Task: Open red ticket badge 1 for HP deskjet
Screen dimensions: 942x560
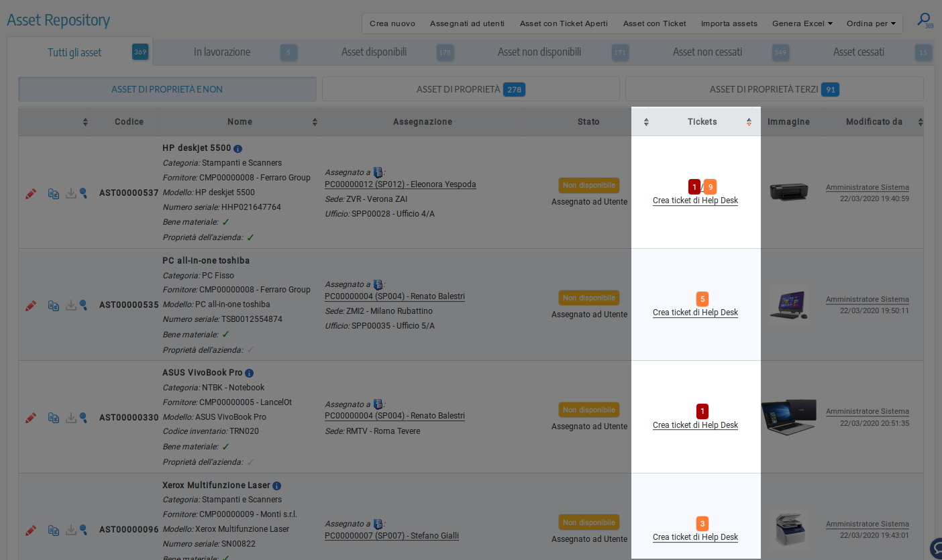Action: click(694, 186)
